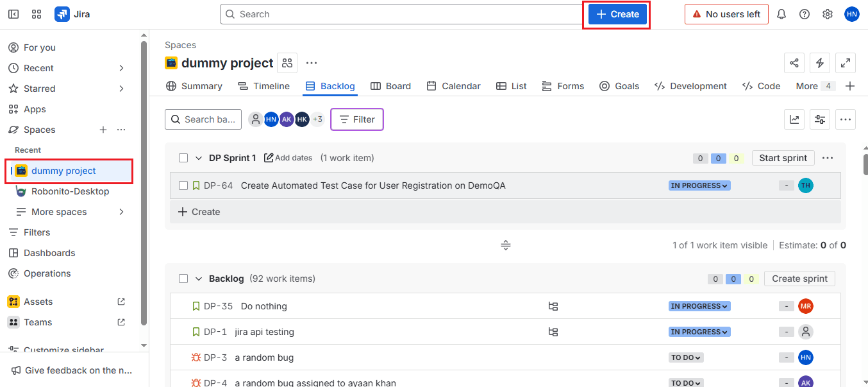Image resolution: width=868 pixels, height=387 pixels.
Task: Tick the DP Sprint 1 checkbox
Action: [183, 158]
